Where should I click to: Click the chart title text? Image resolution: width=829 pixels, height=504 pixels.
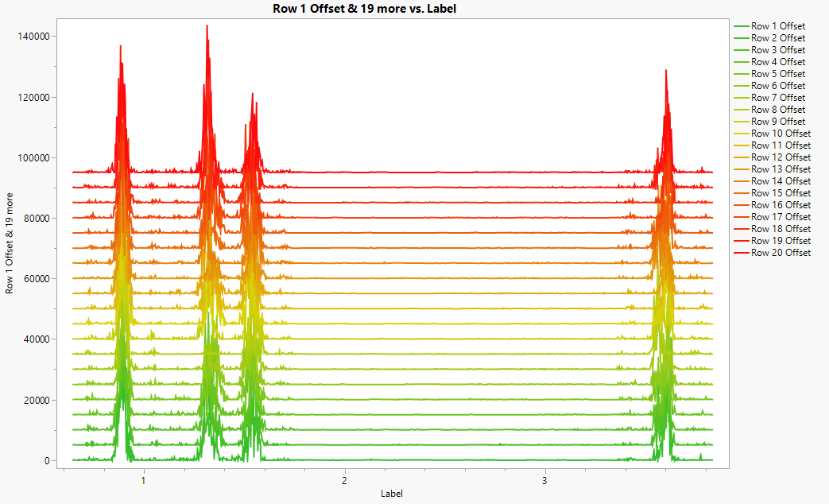pyautogui.click(x=364, y=9)
